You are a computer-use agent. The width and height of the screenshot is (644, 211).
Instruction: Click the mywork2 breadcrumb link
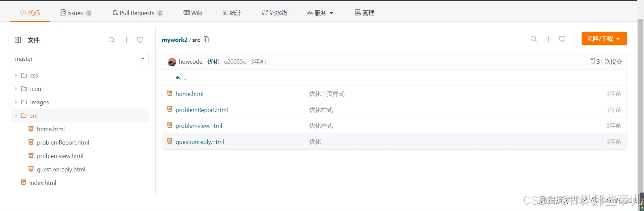click(174, 40)
